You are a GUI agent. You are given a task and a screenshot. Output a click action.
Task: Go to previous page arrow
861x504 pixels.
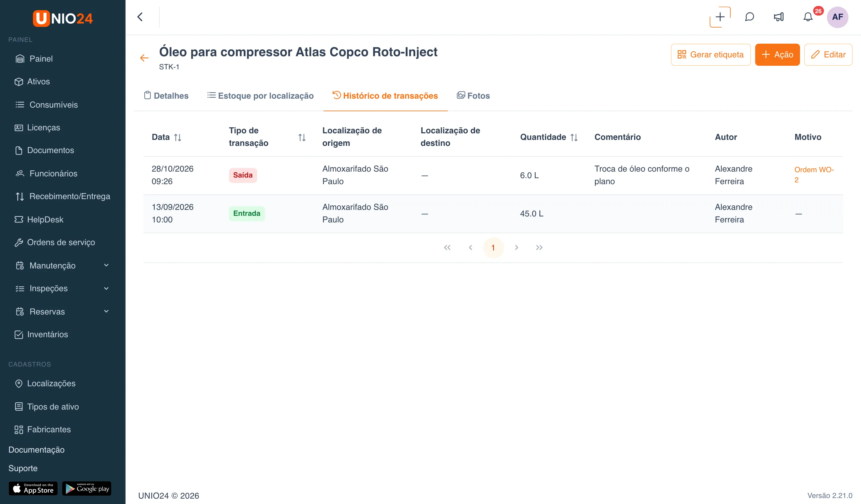(470, 248)
